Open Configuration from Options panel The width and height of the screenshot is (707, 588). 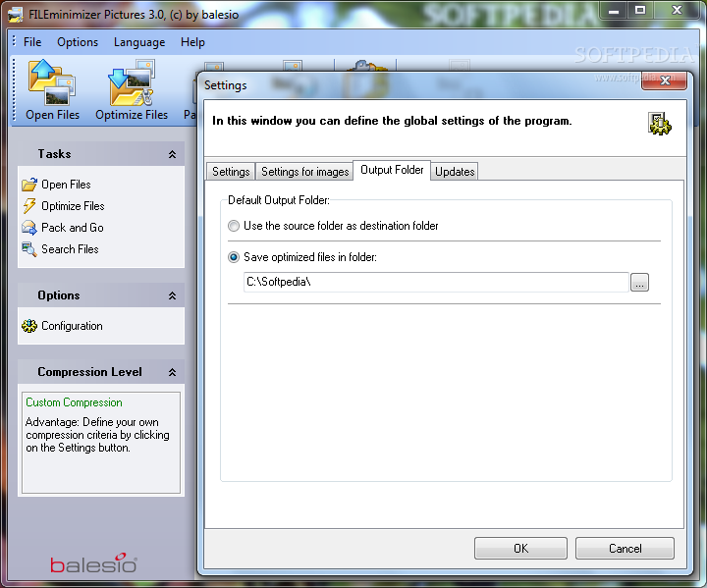(x=72, y=326)
